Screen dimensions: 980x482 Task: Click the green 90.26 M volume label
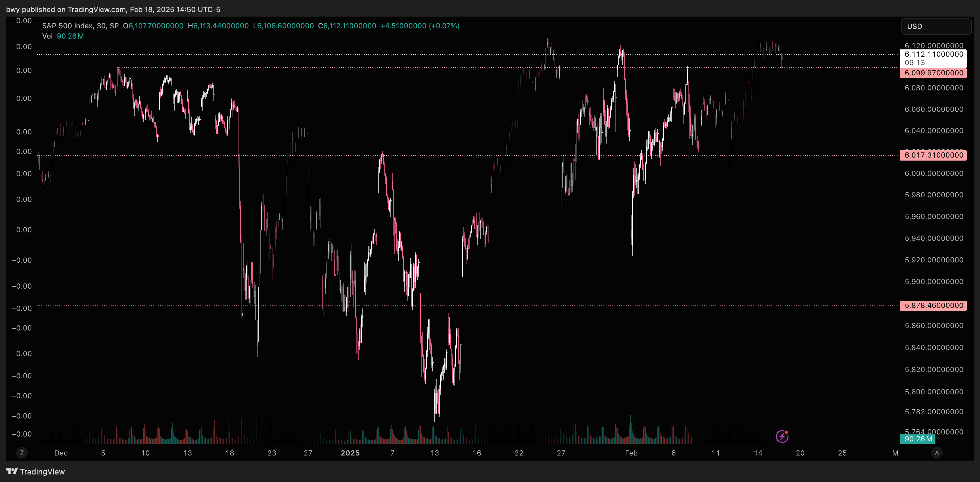917,439
